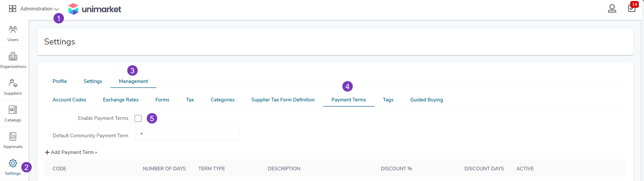The image size is (644, 181).
Task: Open the user profile icon
Action: 612,8
